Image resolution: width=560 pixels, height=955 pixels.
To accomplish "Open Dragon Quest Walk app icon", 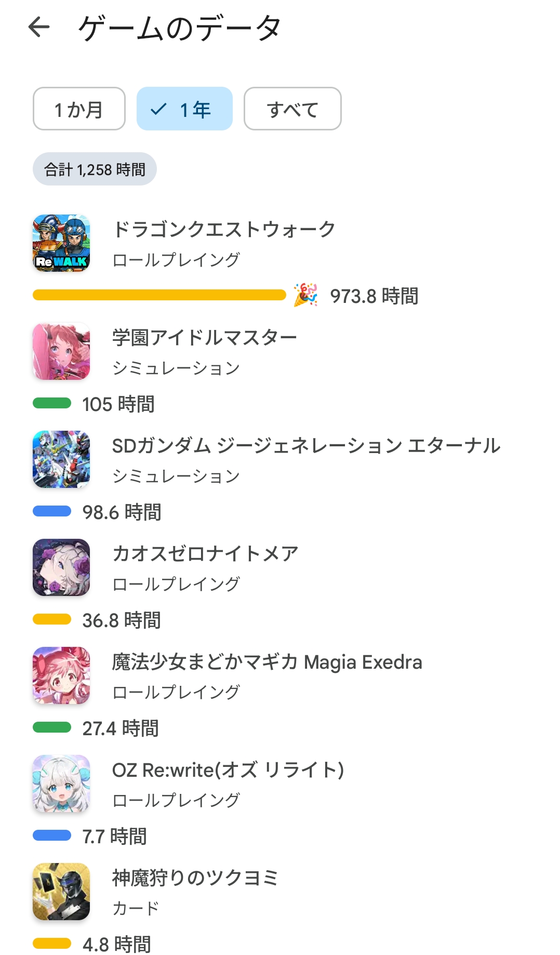I will (61, 243).
